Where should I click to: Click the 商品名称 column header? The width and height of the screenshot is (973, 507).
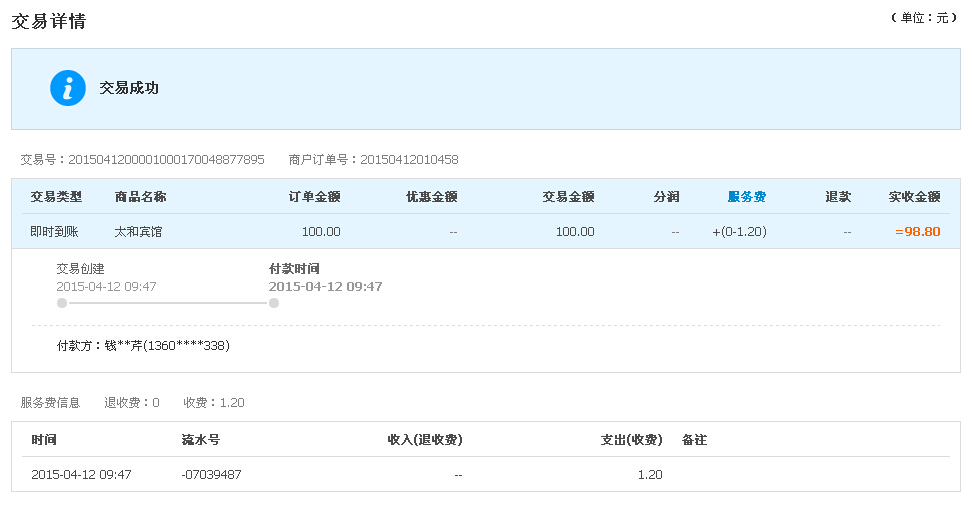tap(140, 197)
